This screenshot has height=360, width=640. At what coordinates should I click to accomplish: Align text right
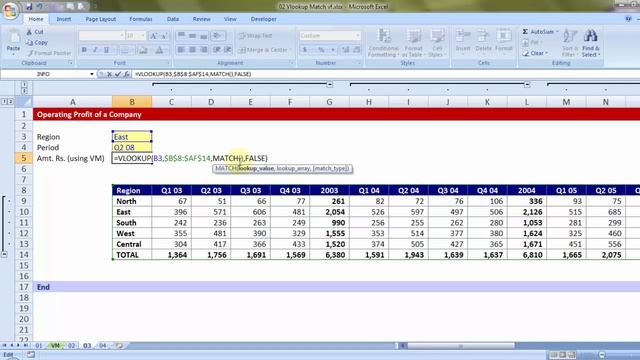click(204, 50)
